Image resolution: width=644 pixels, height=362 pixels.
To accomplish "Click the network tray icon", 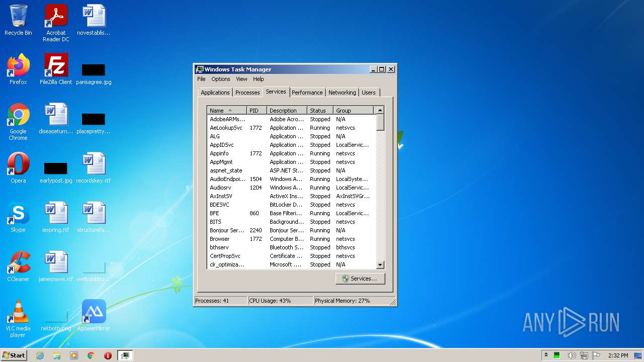I will 584,355.
